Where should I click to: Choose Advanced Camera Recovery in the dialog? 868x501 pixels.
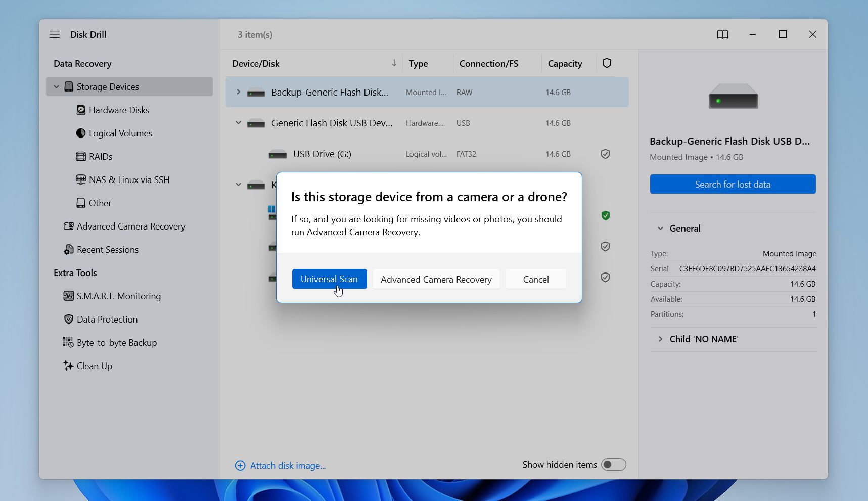pyautogui.click(x=436, y=279)
